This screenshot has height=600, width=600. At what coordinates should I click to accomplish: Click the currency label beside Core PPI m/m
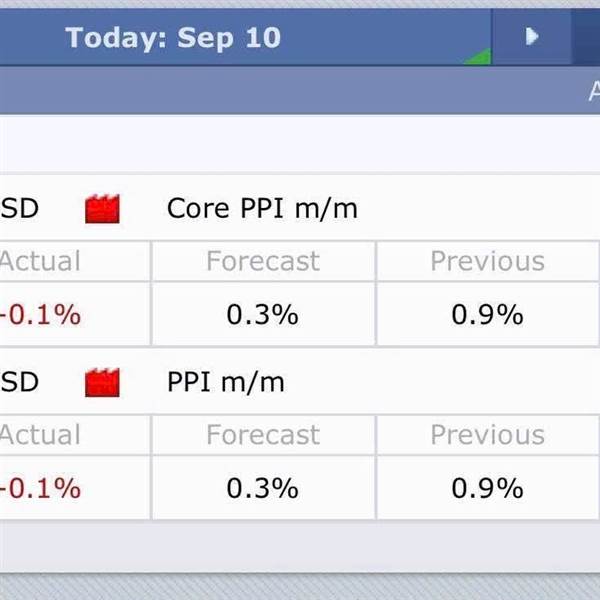(x=19, y=209)
